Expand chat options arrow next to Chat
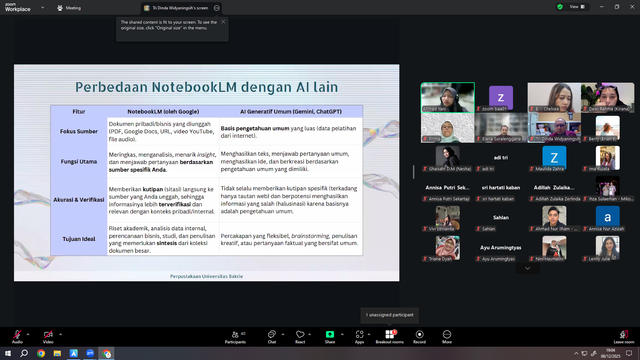Image resolution: width=640 pixels, height=360 pixels. 283,334
